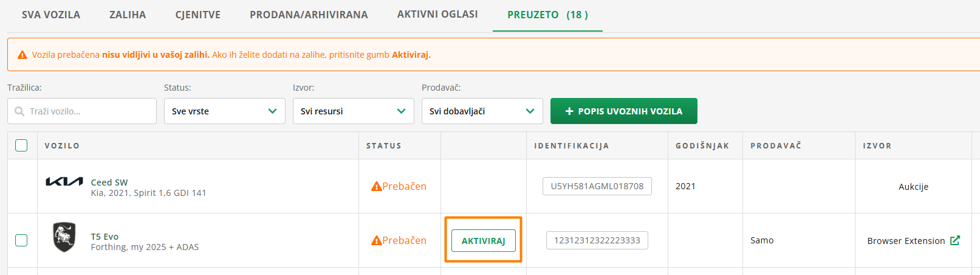Go to the Cjenitve tab
980x275 pixels.
[198, 15]
